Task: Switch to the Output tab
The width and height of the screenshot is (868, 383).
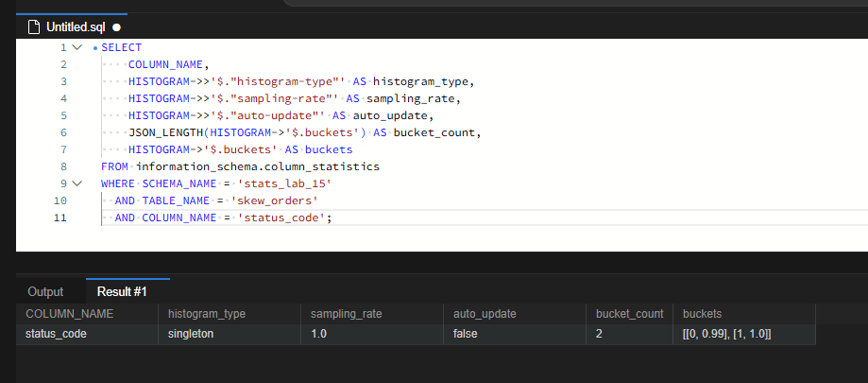Action: (45, 291)
